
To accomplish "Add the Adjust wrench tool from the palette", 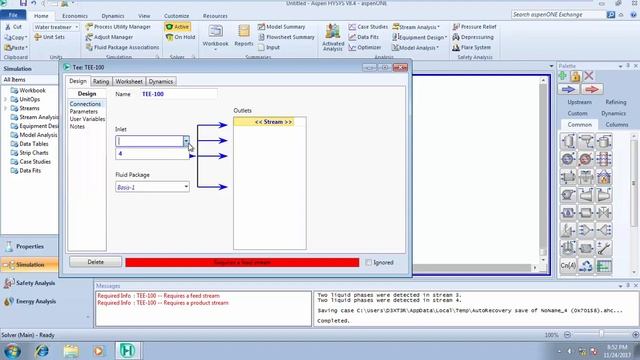I will click(604, 248).
